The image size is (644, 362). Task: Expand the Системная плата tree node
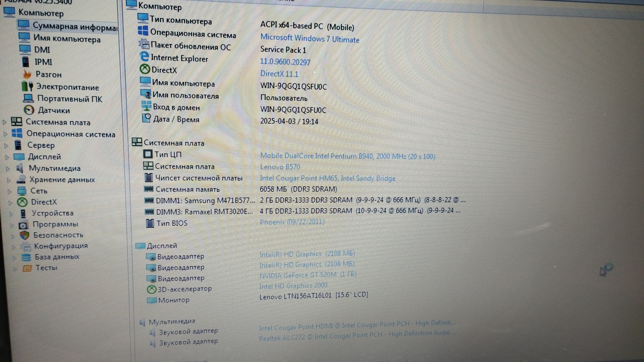5,122
